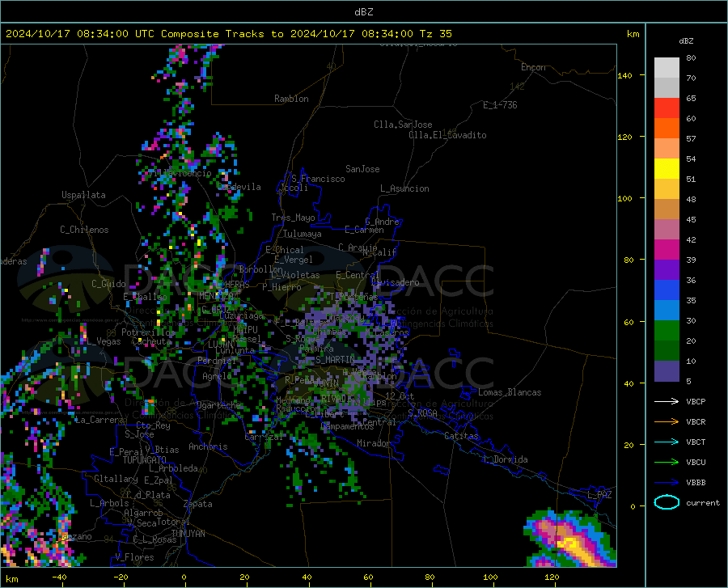728x588 pixels.
Task: Select the light blue 35–30 dBZ swatch
Action: click(667, 311)
